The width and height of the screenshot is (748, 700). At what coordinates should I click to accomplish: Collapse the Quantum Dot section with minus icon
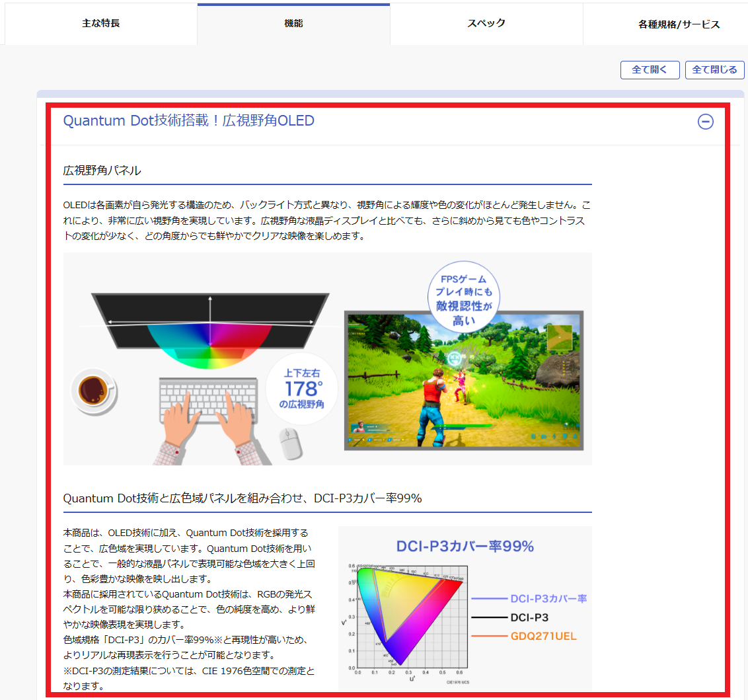click(706, 122)
